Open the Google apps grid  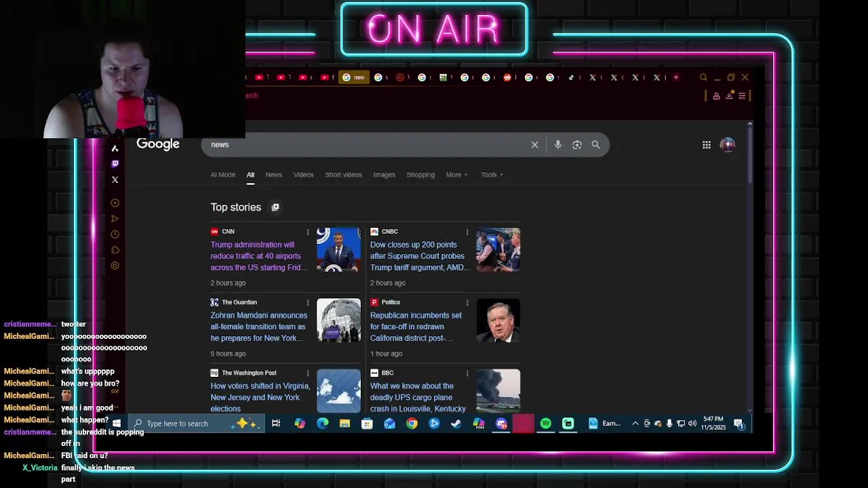tap(707, 144)
